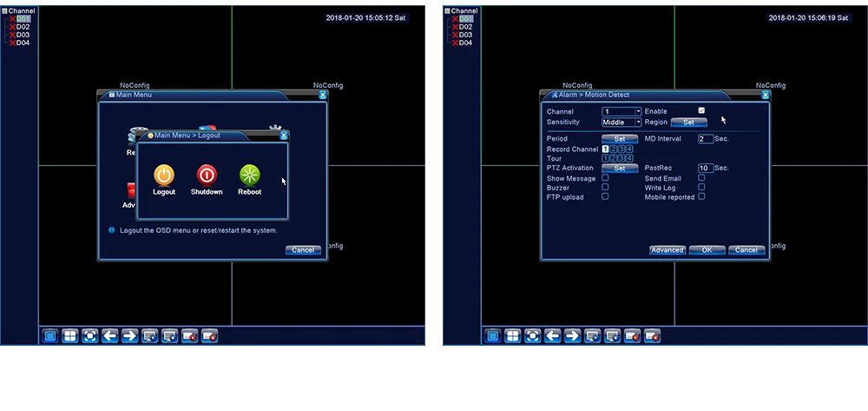Toggle Record Channel 4 box
The height and width of the screenshot is (411, 868).
point(628,149)
